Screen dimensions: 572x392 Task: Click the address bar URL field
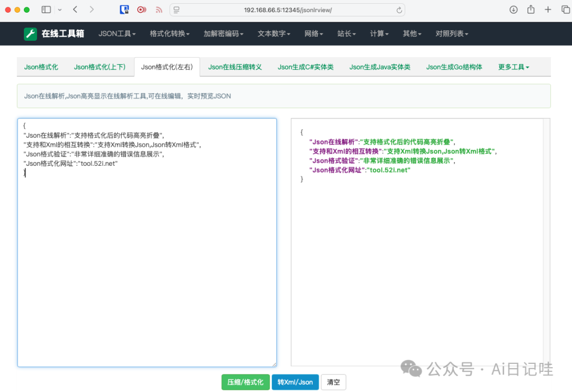click(x=288, y=10)
